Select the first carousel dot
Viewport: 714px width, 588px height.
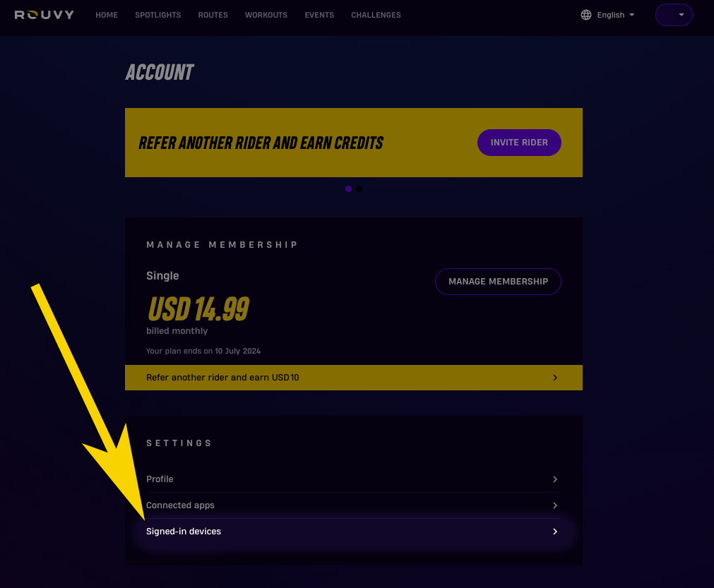point(348,189)
